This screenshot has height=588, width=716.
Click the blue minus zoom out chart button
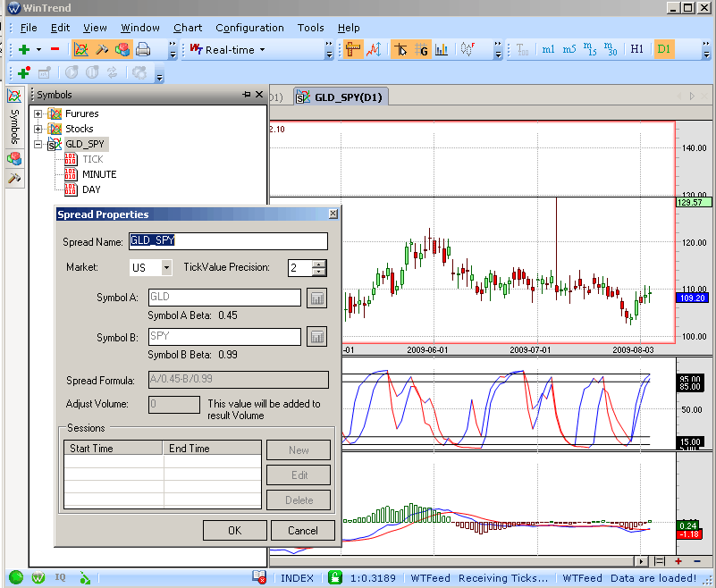(x=697, y=561)
